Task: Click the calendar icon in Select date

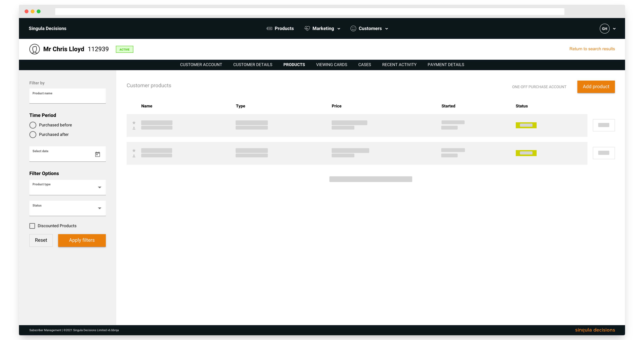Action: point(97,154)
